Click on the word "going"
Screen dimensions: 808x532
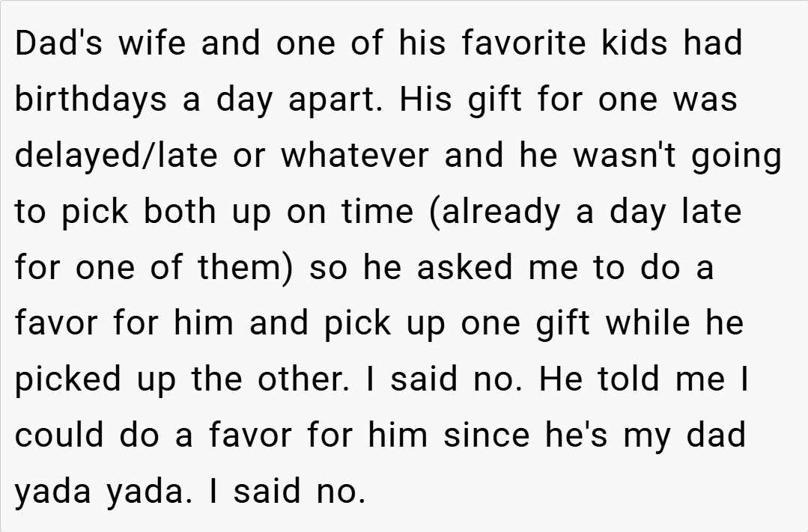[736, 156]
